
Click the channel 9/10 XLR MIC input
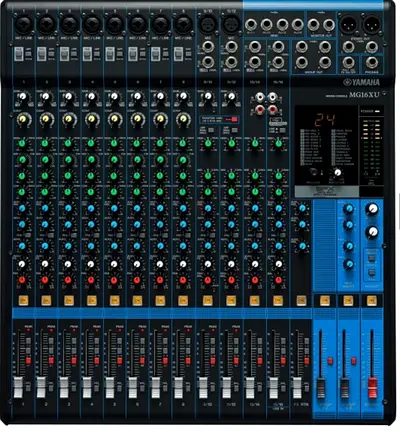pos(207,25)
